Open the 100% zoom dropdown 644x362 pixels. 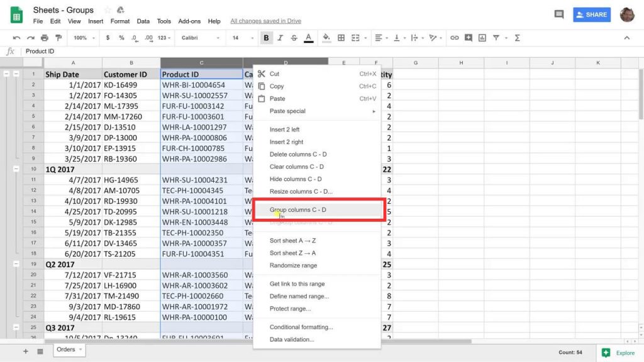coord(84,38)
